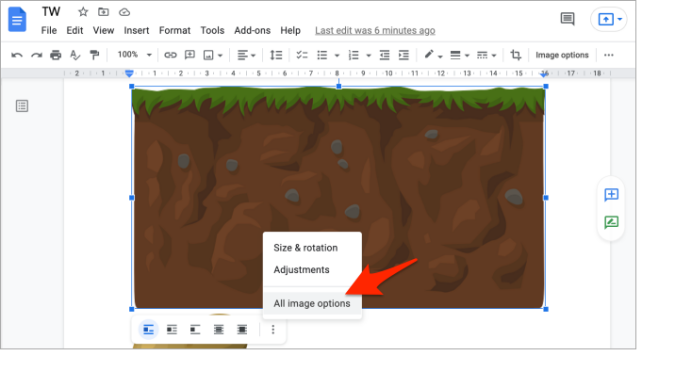Open comment history icon
675x388 pixels.
(567, 19)
